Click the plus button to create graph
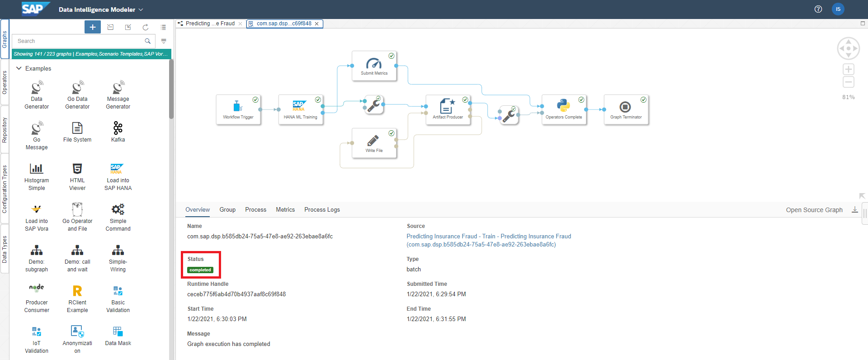 (93, 27)
